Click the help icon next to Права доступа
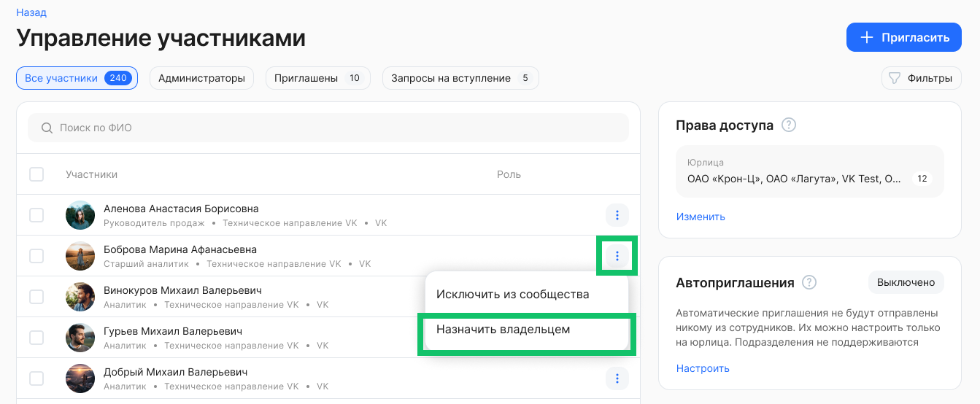 (x=789, y=125)
